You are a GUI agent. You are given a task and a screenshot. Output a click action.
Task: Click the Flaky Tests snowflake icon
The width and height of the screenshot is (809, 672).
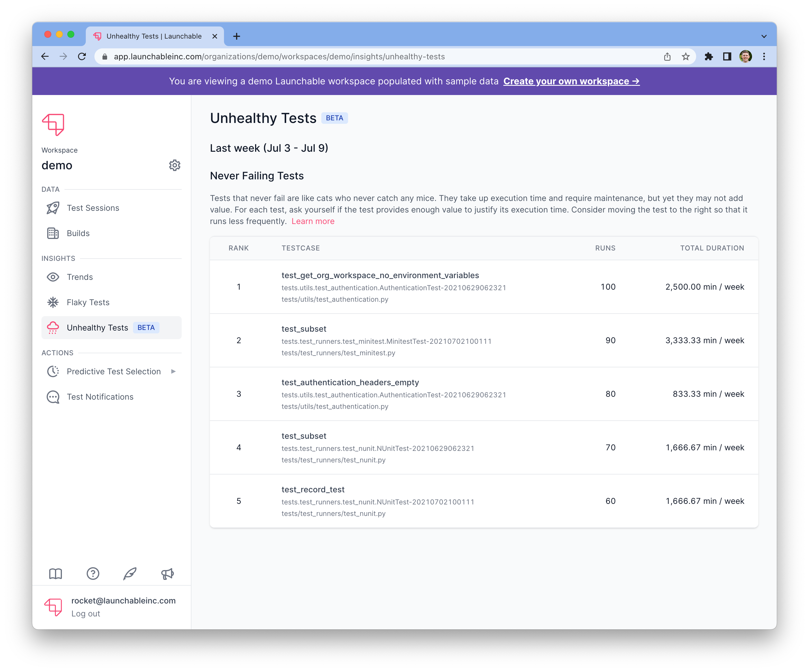point(53,303)
